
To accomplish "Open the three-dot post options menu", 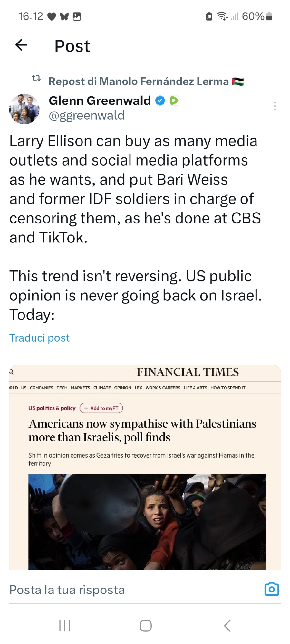I will tap(275, 106).
